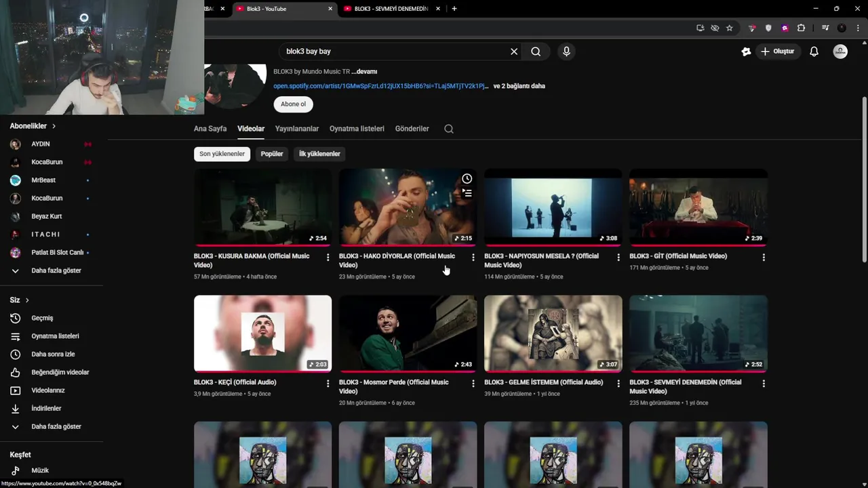This screenshot has width=868, height=488.
Task: Open the Spotify artist link
Action: pyautogui.click(x=381, y=86)
